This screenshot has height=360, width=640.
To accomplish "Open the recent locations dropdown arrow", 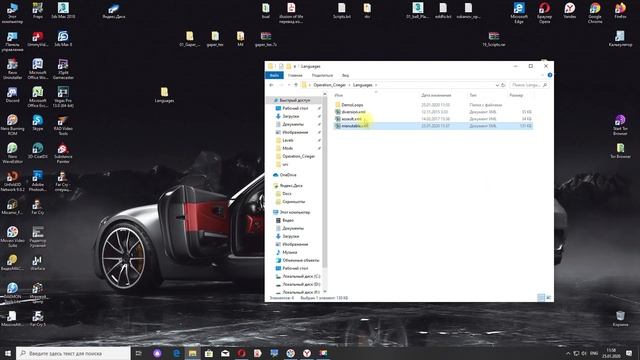I will click(289, 85).
